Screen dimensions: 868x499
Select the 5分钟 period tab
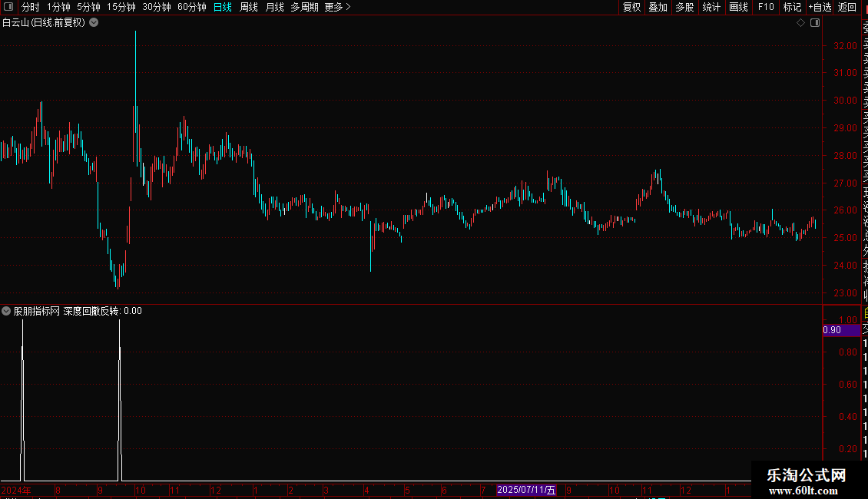coord(88,7)
